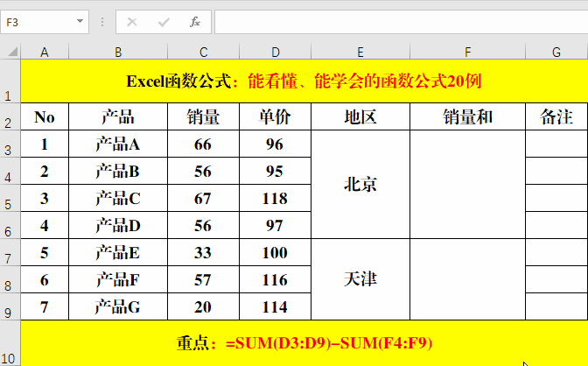Click the yellow title cell 'Excel函数公式'
The image size is (588, 366).
304,81
